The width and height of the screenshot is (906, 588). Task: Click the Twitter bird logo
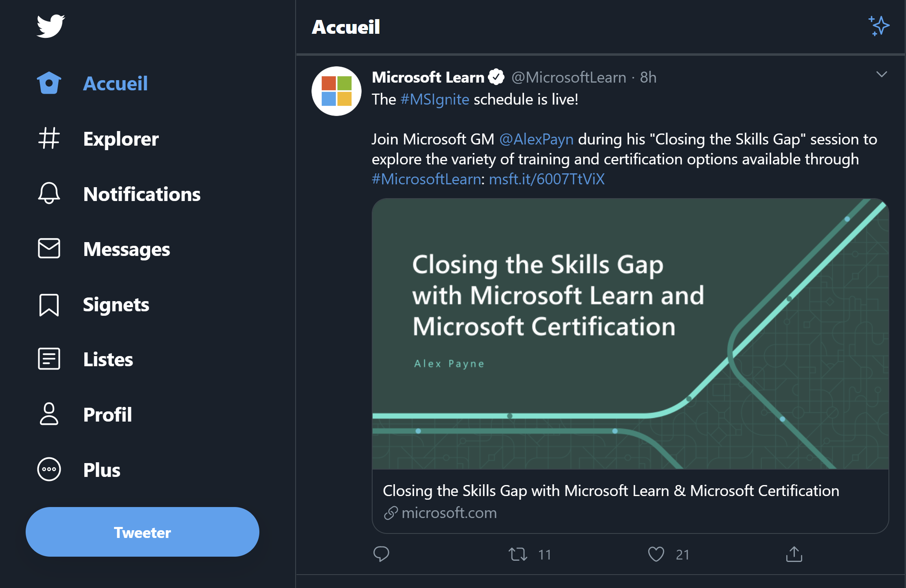[50, 26]
